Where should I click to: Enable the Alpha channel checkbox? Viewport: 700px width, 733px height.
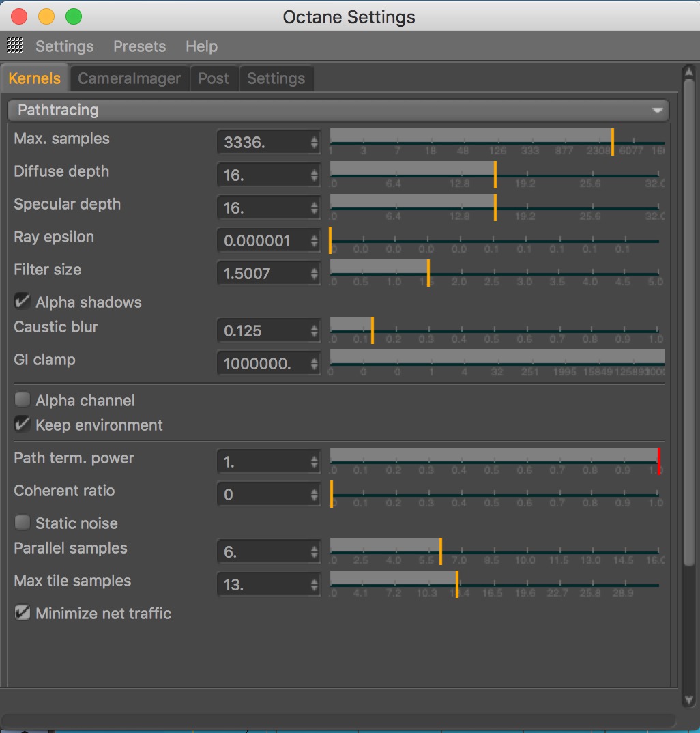(x=22, y=400)
